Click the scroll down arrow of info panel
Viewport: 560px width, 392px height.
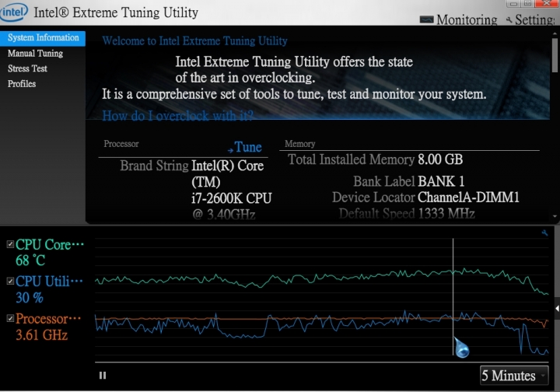pyautogui.click(x=555, y=216)
